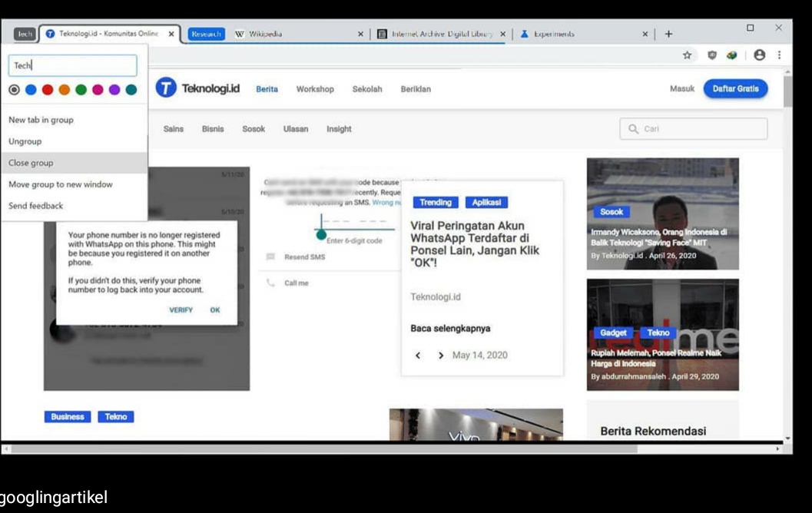Open the Workshop nav link
Viewport: 812px width, 513px height.
pos(315,89)
